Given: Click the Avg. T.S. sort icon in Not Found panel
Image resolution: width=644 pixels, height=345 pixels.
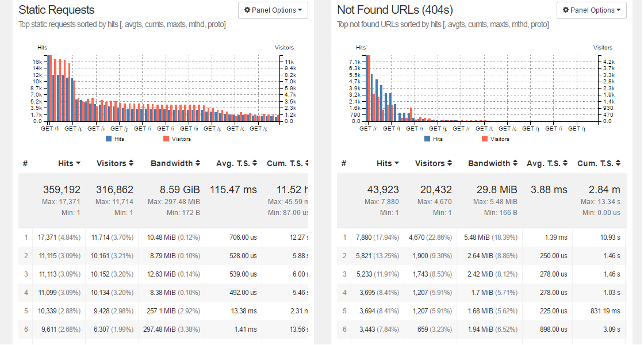Looking at the screenshot, I should (566, 163).
